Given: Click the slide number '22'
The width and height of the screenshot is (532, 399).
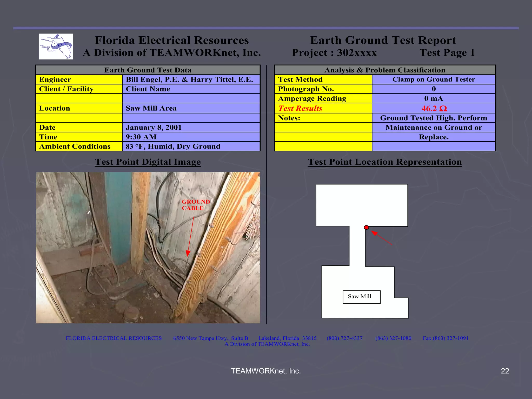Looking at the screenshot, I should [x=505, y=371].
